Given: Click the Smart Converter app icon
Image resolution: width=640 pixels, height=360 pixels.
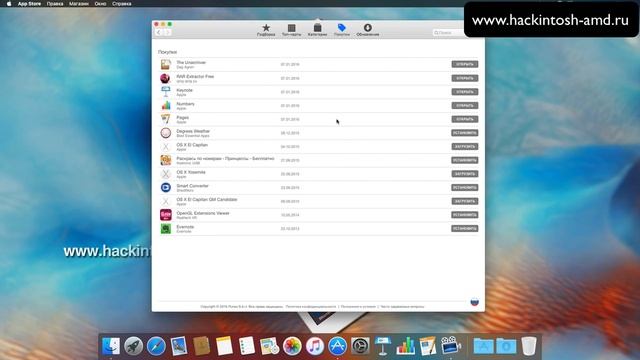Looking at the screenshot, I should pos(165,187).
